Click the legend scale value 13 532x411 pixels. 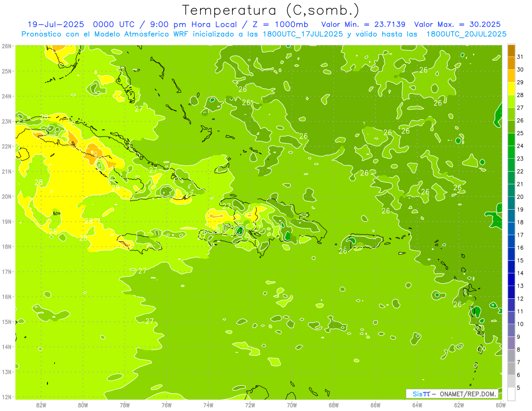520,286
